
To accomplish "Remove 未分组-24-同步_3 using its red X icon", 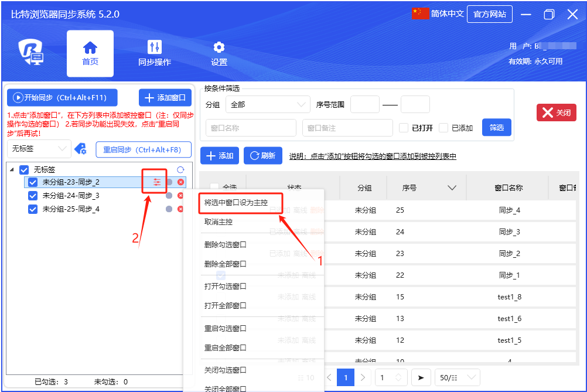I will pyautogui.click(x=180, y=196).
